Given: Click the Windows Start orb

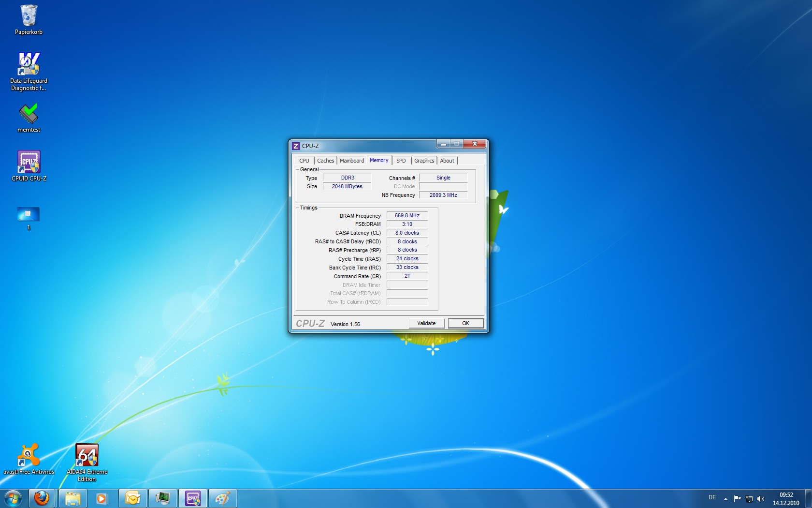Looking at the screenshot, I should coord(13,498).
